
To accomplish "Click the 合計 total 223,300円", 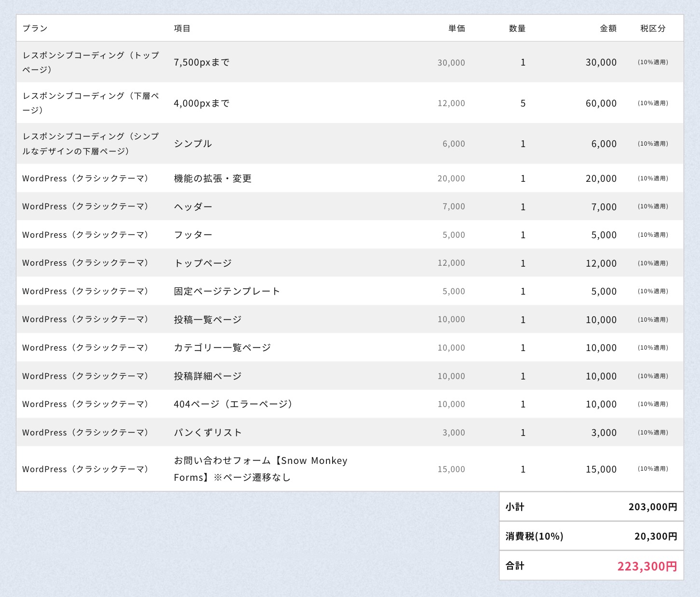I will pyautogui.click(x=647, y=566).
